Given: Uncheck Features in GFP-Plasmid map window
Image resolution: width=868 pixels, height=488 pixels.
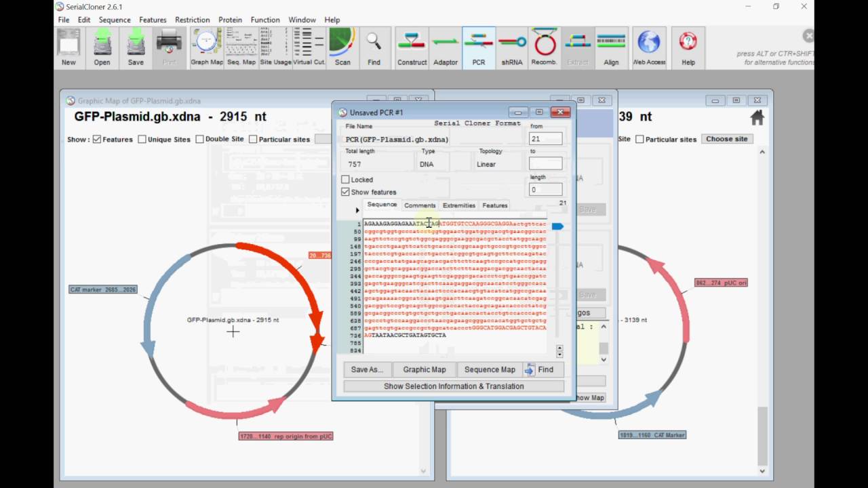Looking at the screenshot, I should tap(97, 139).
